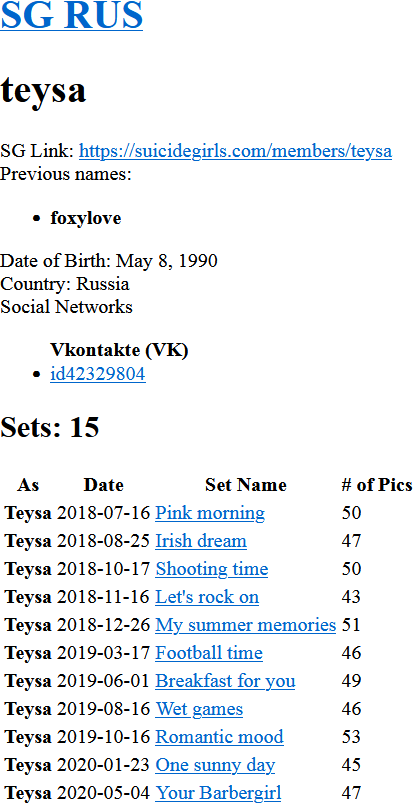This screenshot has width=413, height=805.
Task: Open the Breakfast for you set
Action: point(226,681)
